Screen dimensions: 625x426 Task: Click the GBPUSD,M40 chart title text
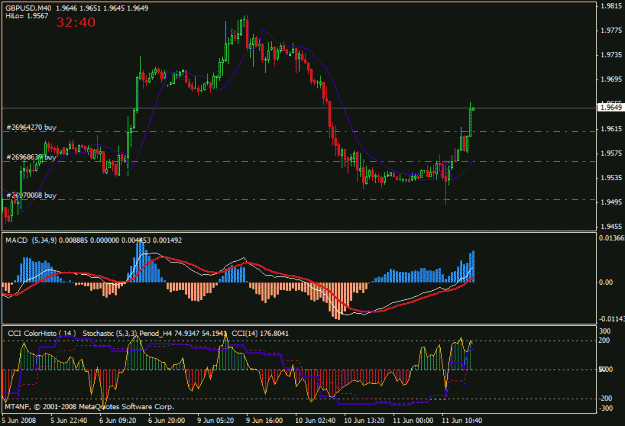coord(28,8)
